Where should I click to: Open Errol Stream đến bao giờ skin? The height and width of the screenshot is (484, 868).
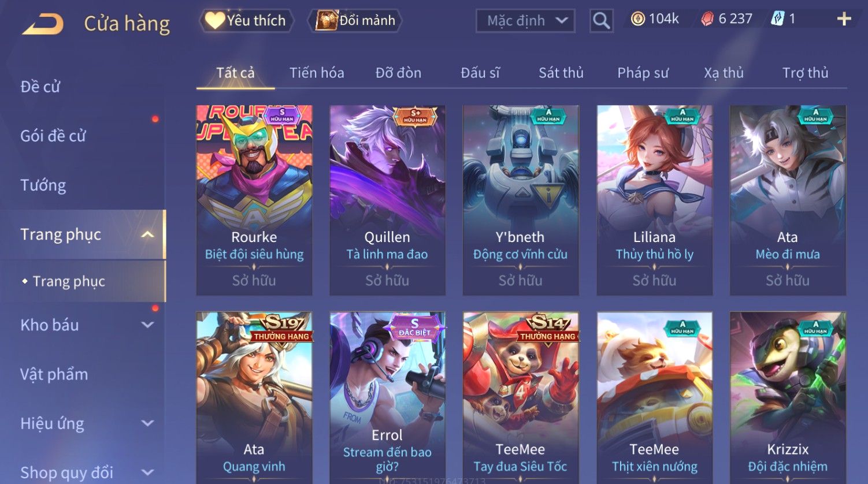coord(387,398)
